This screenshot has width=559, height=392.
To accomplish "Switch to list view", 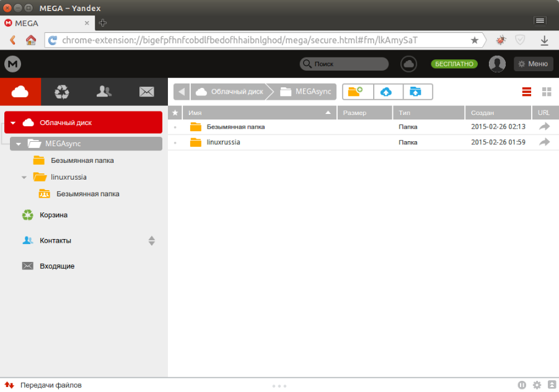I will (x=527, y=92).
